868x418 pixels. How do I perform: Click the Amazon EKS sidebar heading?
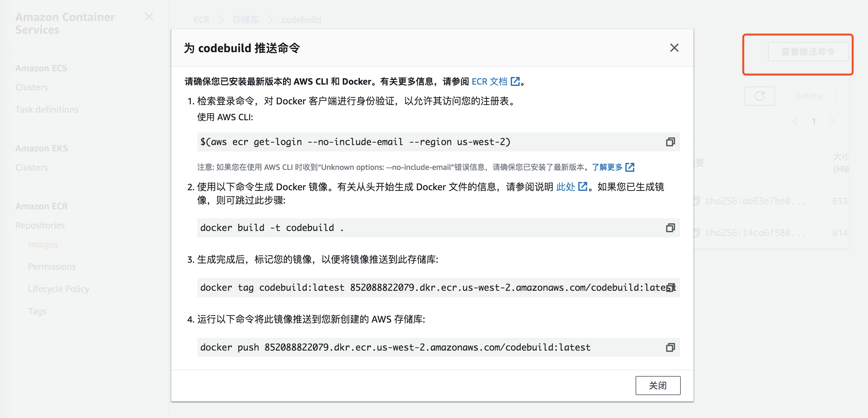coord(41,148)
